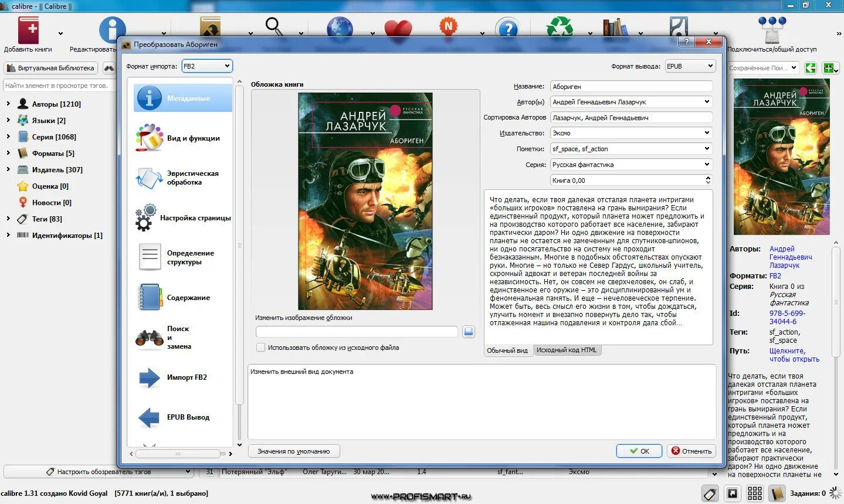The height and width of the screenshot is (504, 844).
Task: Click Отменить button
Action: (x=691, y=451)
